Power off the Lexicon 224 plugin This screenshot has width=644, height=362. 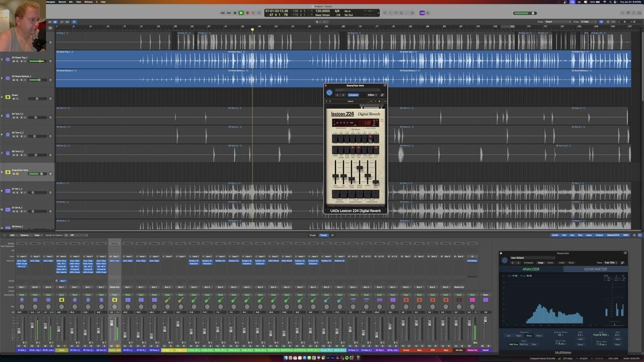coord(329,92)
